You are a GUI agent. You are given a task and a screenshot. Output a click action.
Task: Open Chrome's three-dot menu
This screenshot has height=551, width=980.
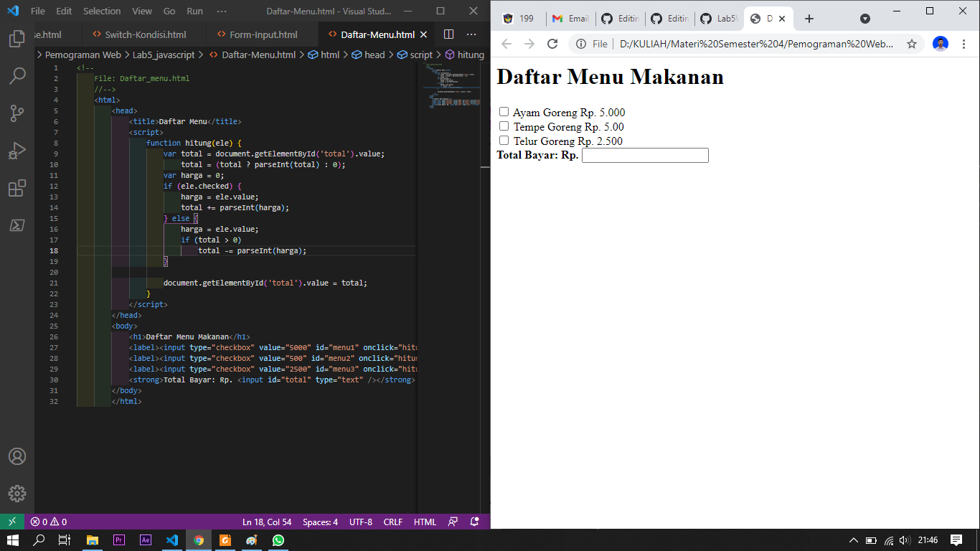tap(964, 44)
